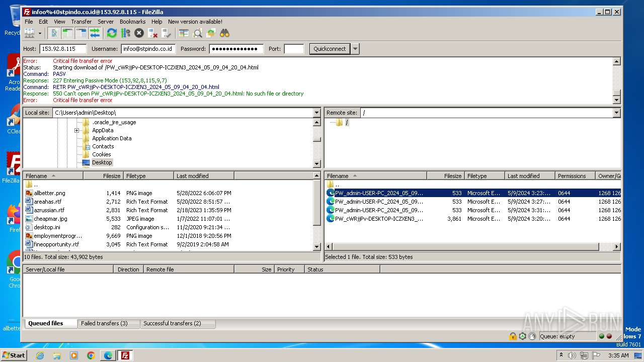This screenshot has height=362, width=644.
Task: Cancel the current operation
Action: (139, 33)
